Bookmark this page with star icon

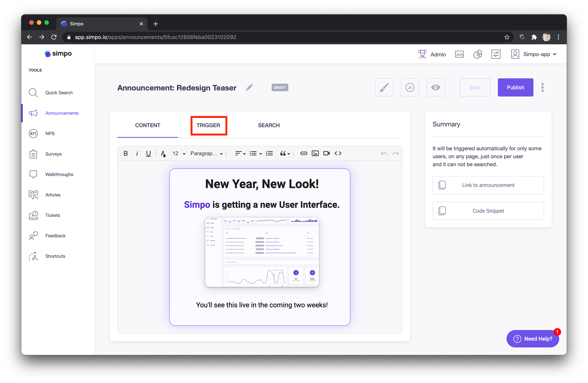tap(507, 37)
